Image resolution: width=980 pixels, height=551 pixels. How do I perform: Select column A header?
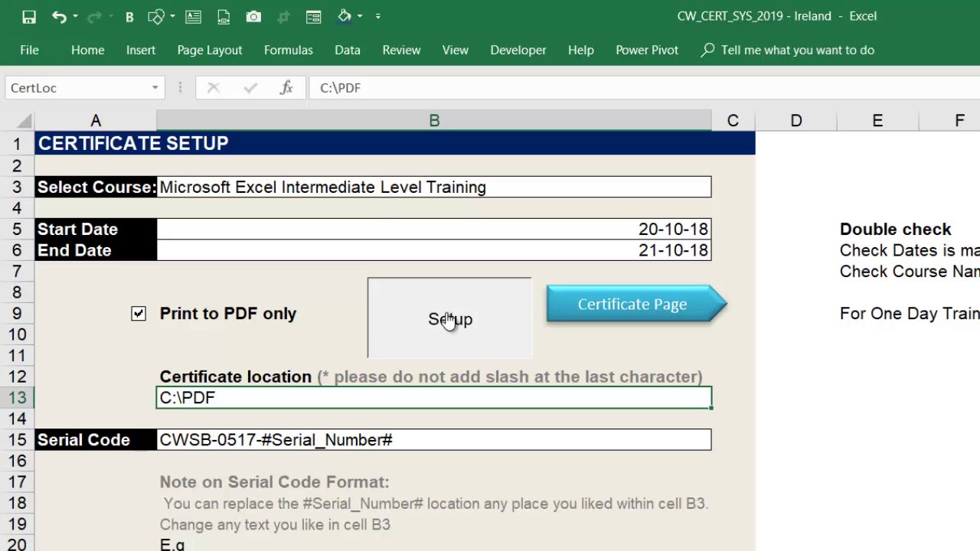click(96, 121)
